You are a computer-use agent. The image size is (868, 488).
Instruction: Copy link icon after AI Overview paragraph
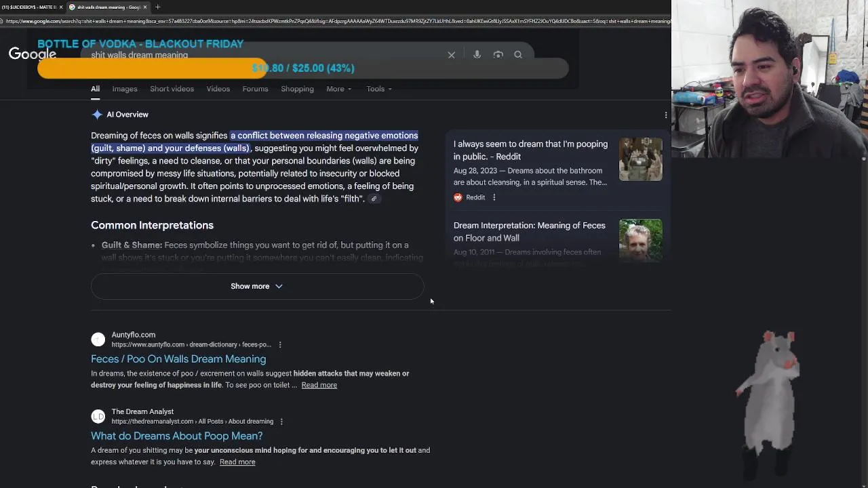(374, 199)
